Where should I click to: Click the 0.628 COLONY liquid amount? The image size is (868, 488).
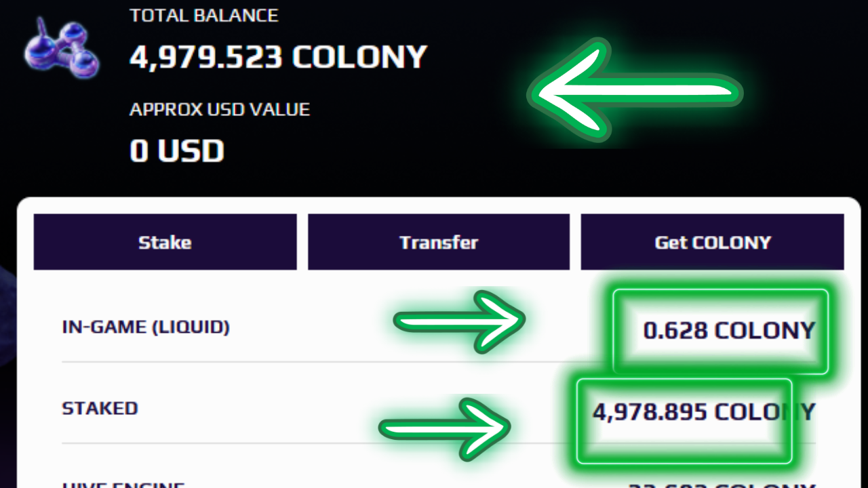tap(728, 331)
